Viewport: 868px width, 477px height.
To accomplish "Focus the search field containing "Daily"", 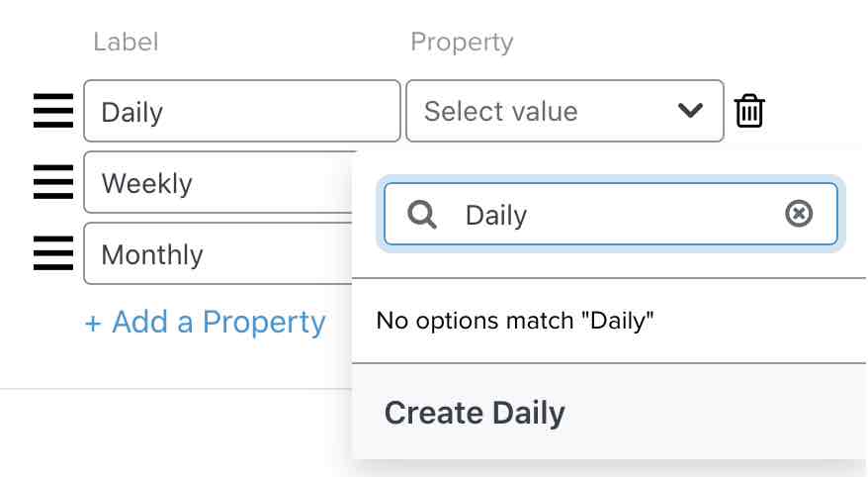I will click(613, 214).
